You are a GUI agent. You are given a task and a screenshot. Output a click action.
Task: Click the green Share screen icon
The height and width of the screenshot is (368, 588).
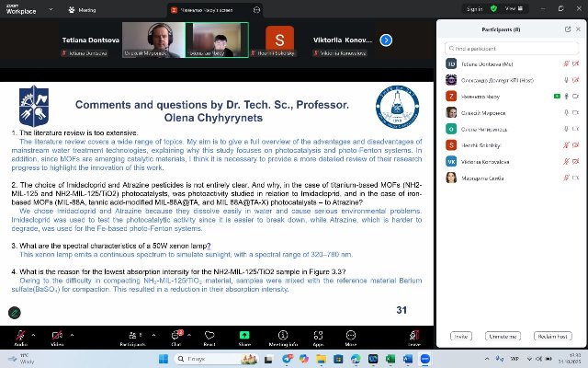tap(245, 337)
